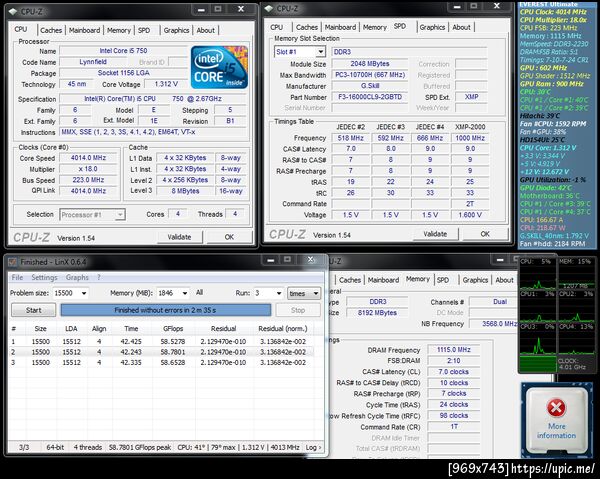Open Memory tab in SPD CPU-Z window
This screenshot has height=479, width=600.
(x=375, y=27)
